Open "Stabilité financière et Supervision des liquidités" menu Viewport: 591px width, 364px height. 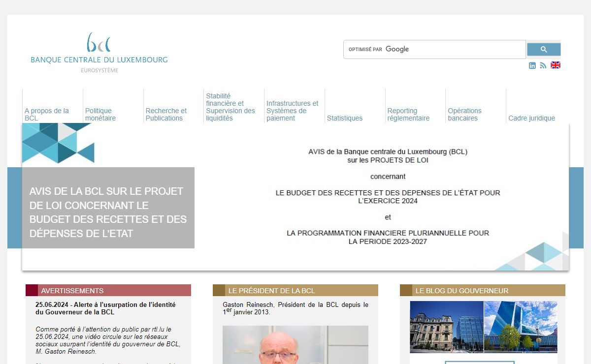click(234, 107)
